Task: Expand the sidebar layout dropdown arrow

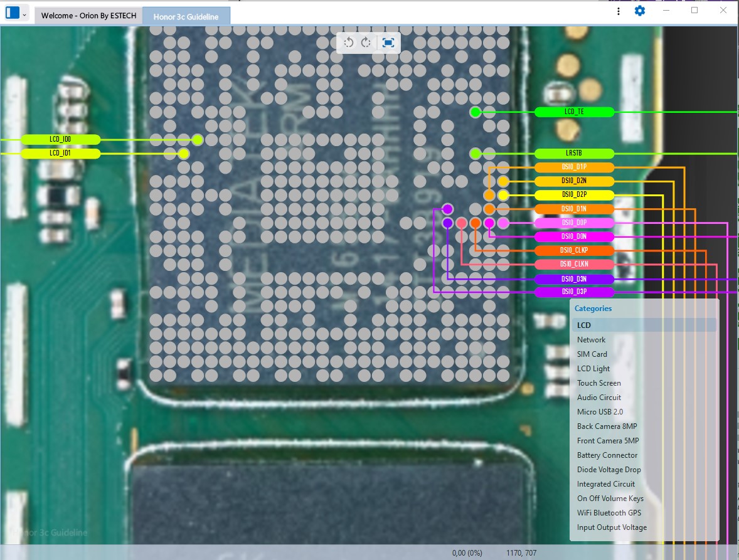Action: (x=24, y=15)
